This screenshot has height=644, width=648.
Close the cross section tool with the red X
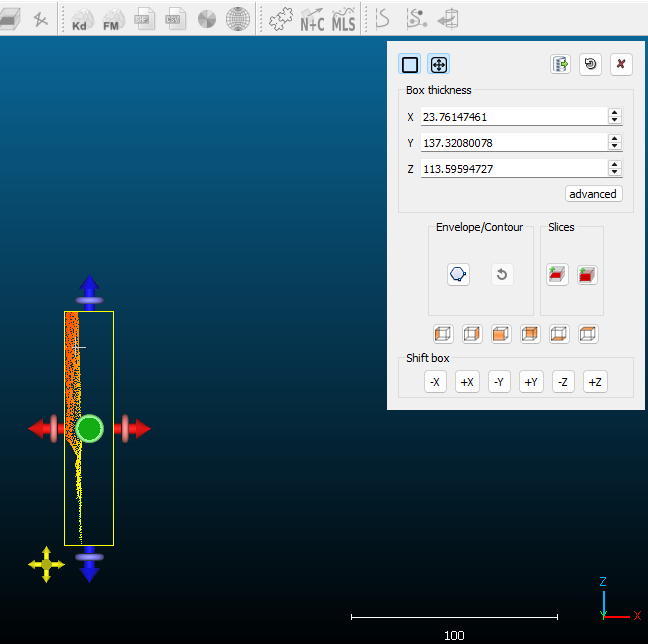621,65
